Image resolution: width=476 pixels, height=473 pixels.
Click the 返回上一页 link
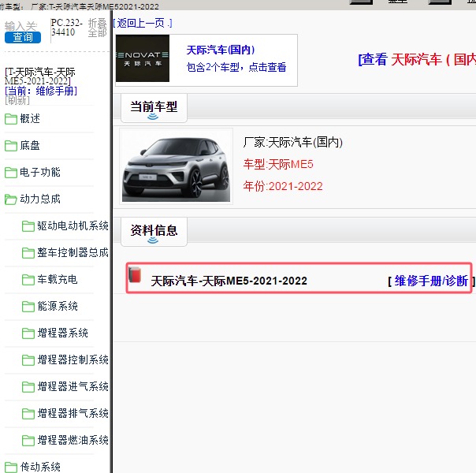click(143, 23)
